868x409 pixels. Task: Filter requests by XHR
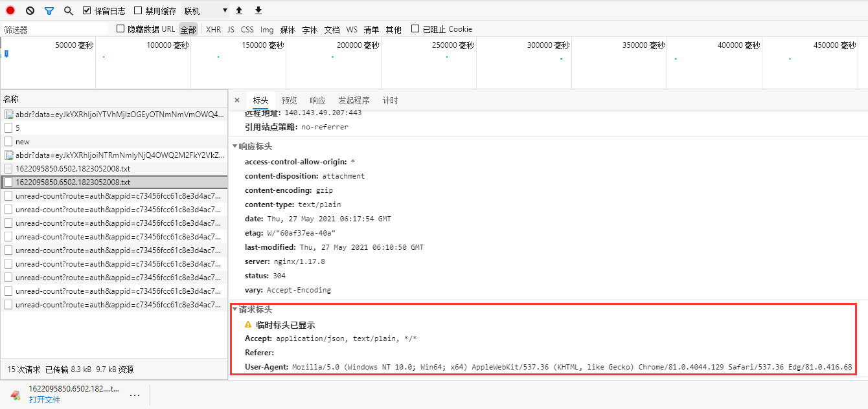click(x=213, y=30)
